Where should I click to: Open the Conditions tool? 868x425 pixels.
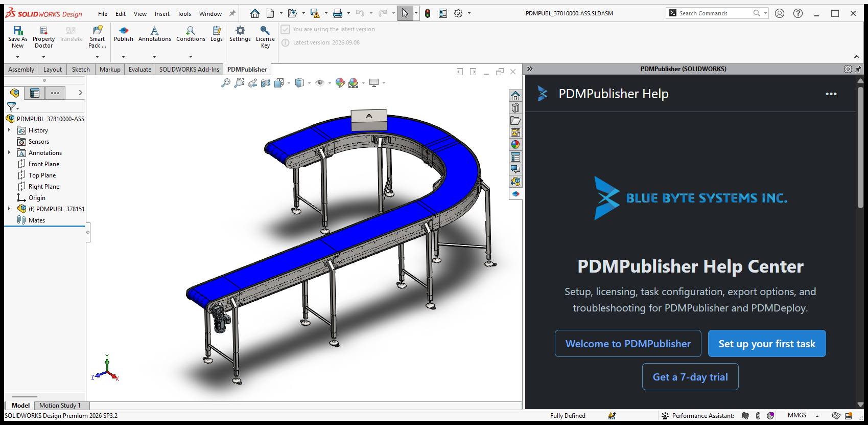[x=191, y=34]
